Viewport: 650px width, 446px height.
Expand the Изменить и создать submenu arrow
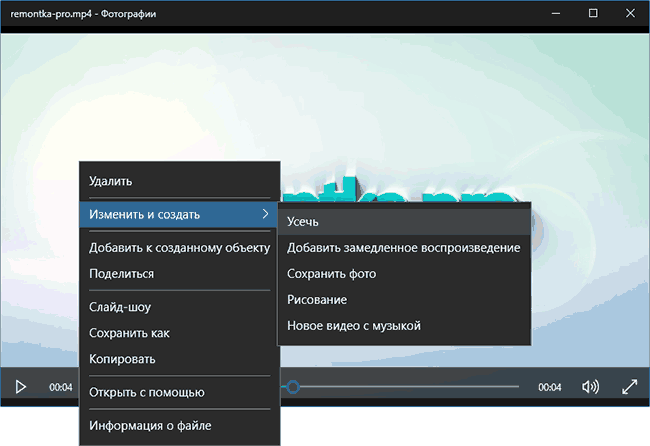click(264, 214)
